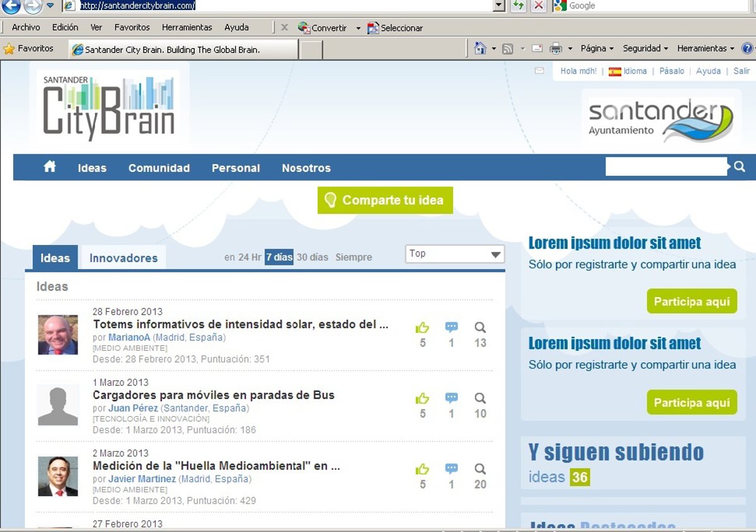Click the home icon in navigation bar
The width and height of the screenshot is (756, 532).
click(50, 167)
